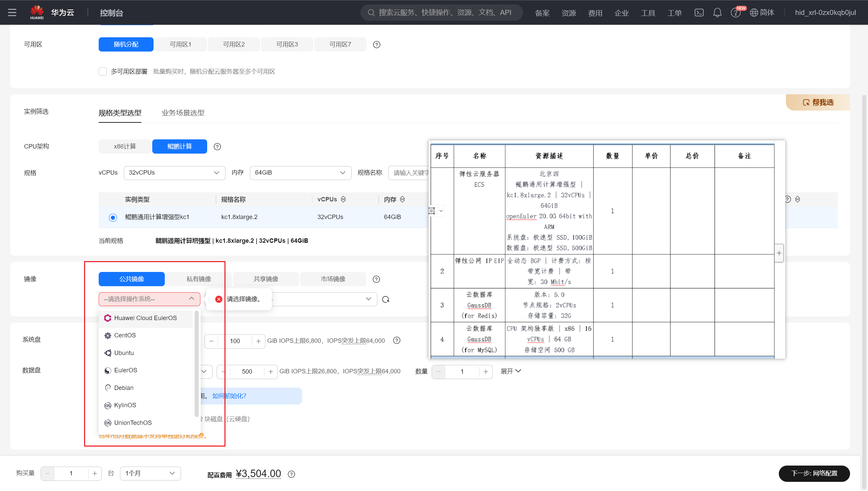The width and height of the screenshot is (868, 491).
Task: Select UnionTechOS from OS list
Action: click(145, 423)
